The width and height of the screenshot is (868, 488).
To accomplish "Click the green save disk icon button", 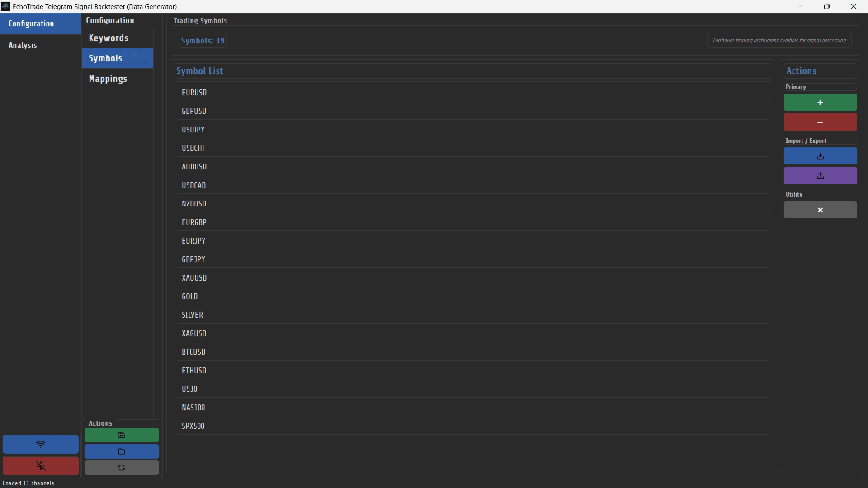I will [122, 435].
